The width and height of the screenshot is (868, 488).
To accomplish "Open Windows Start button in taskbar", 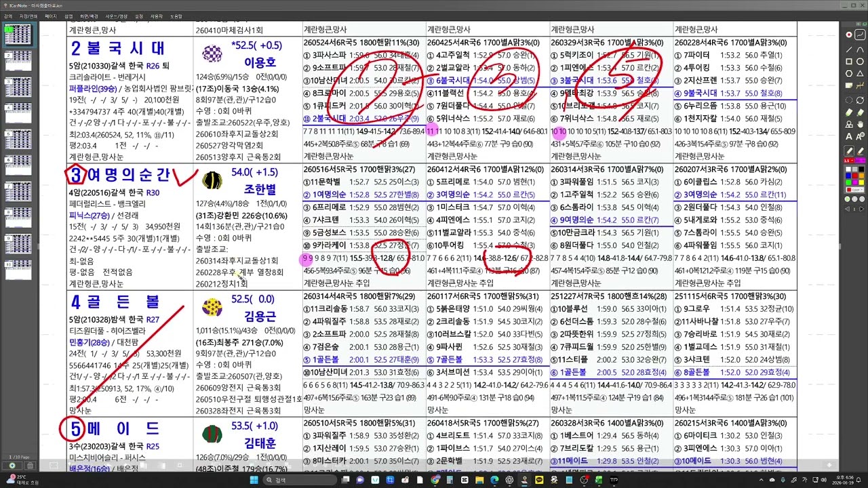I will click(253, 479).
